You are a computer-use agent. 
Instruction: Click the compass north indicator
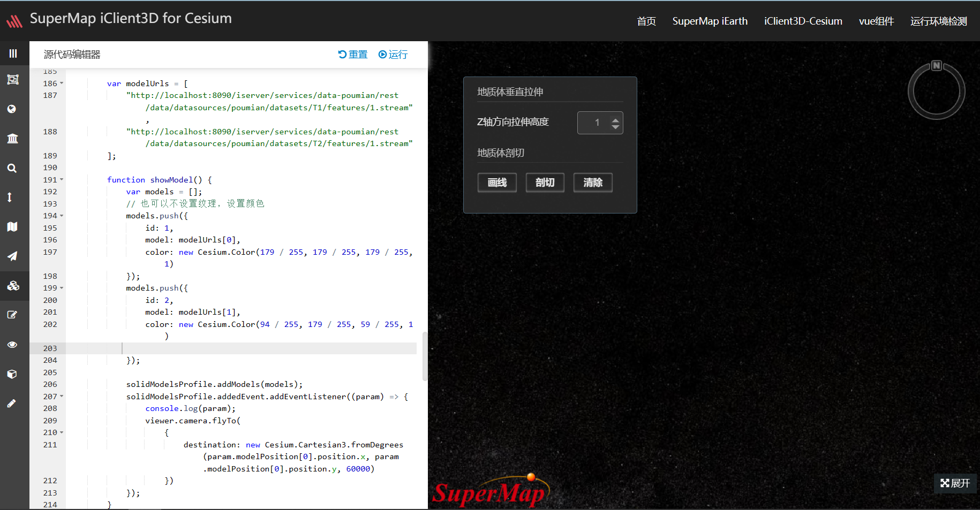[936, 65]
